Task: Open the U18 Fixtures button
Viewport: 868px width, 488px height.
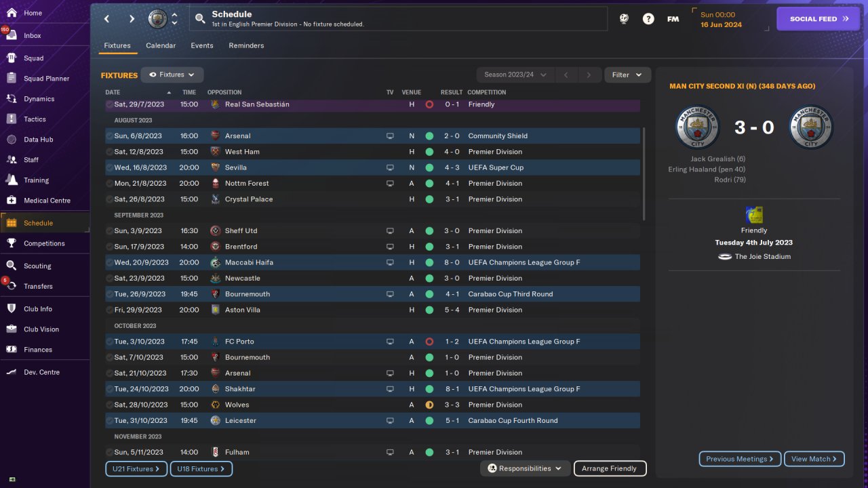Action: pyautogui.click(x=201, y=468)
